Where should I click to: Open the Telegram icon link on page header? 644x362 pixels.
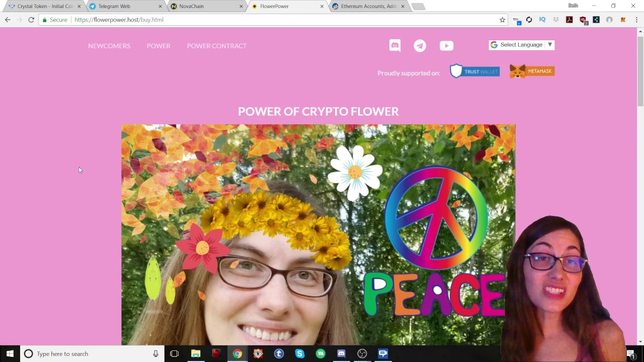coord(420,46)
